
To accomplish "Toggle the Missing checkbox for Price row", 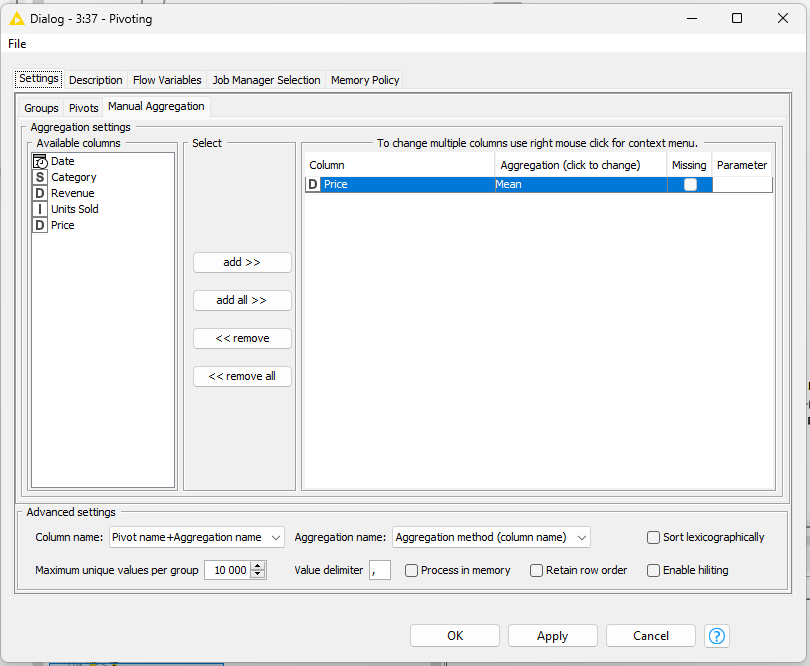I will click(x=690, y=184).
